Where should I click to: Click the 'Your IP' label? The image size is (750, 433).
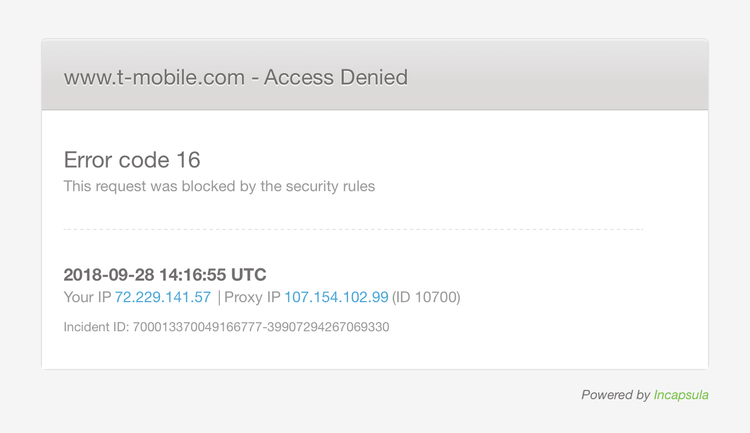pos(88,297)
